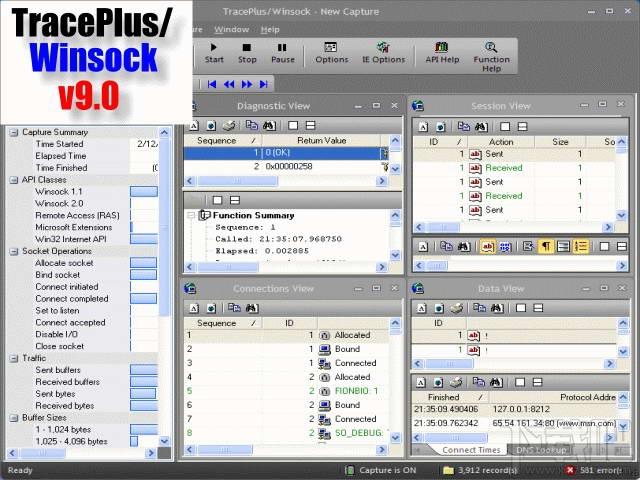This screenshot has width=640, height=480.
Task: Click the Capture is ON status indicator
Action: pos(381,471)
